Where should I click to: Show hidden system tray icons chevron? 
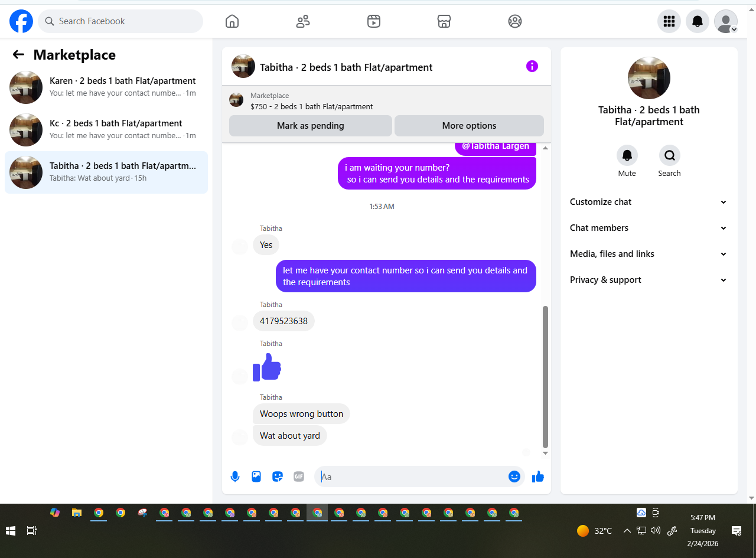point(627,531)
